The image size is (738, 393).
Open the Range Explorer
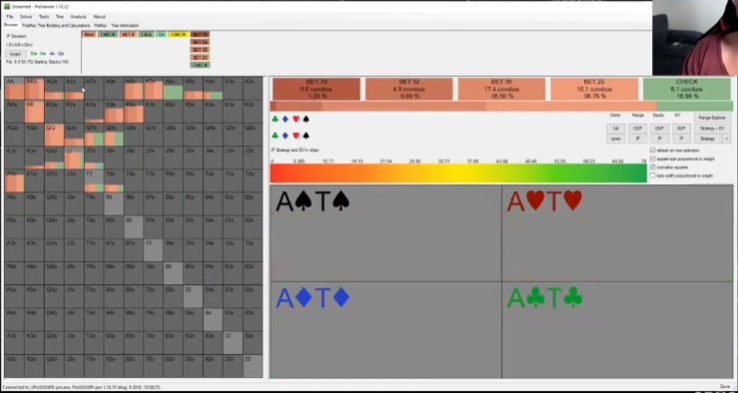pyautogui.click(x=712, y=118)
